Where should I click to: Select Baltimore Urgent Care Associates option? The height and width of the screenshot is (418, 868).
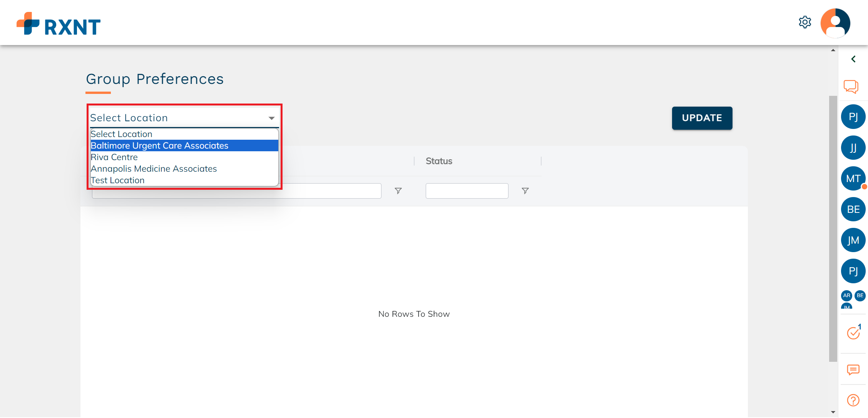[x=184, y=145]
